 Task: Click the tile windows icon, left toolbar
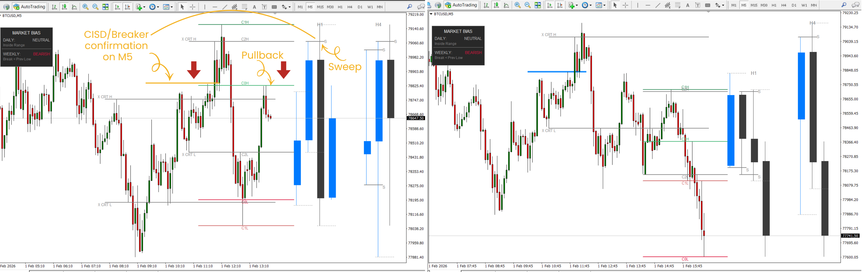pos(105,7)
